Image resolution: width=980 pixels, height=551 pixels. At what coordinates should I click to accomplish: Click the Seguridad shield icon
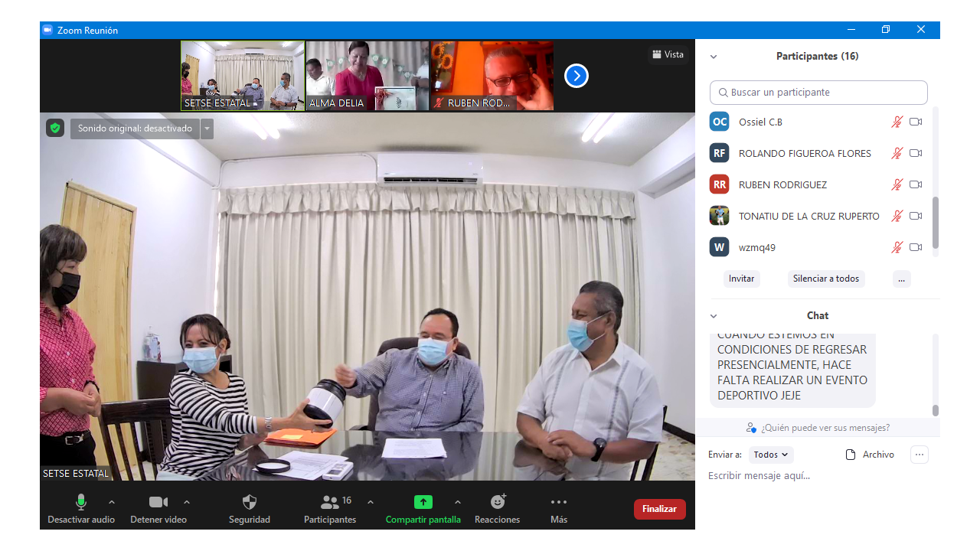point(250,502)
